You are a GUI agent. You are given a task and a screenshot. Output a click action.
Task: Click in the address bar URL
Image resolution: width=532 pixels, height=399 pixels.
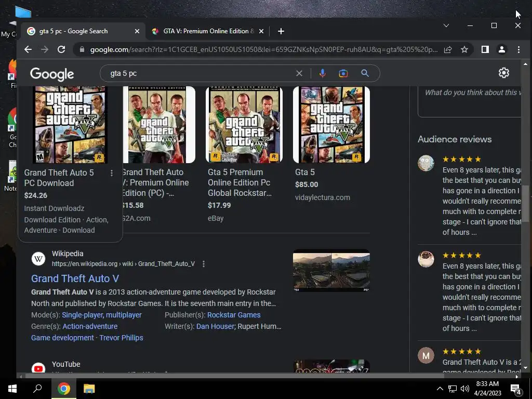(x=263, y=49)
